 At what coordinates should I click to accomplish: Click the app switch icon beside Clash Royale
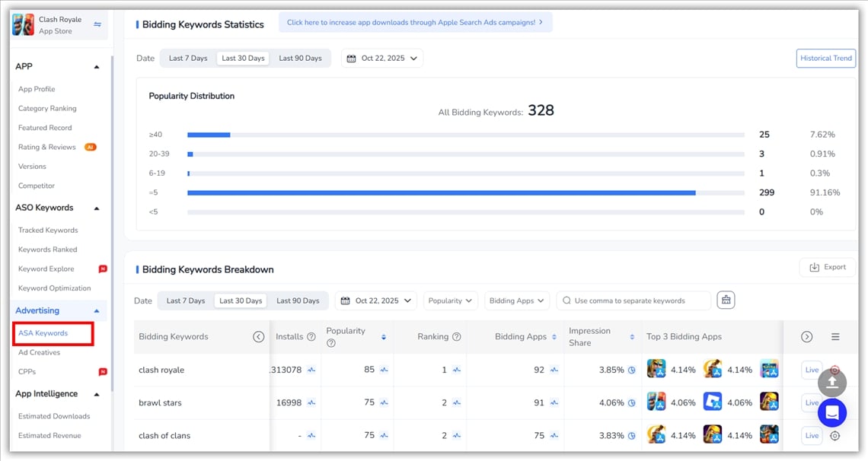97,24
